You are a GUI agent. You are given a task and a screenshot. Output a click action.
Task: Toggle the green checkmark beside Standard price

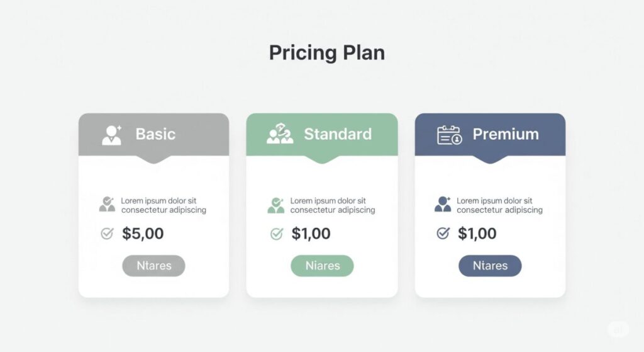[x=277, y=234]
